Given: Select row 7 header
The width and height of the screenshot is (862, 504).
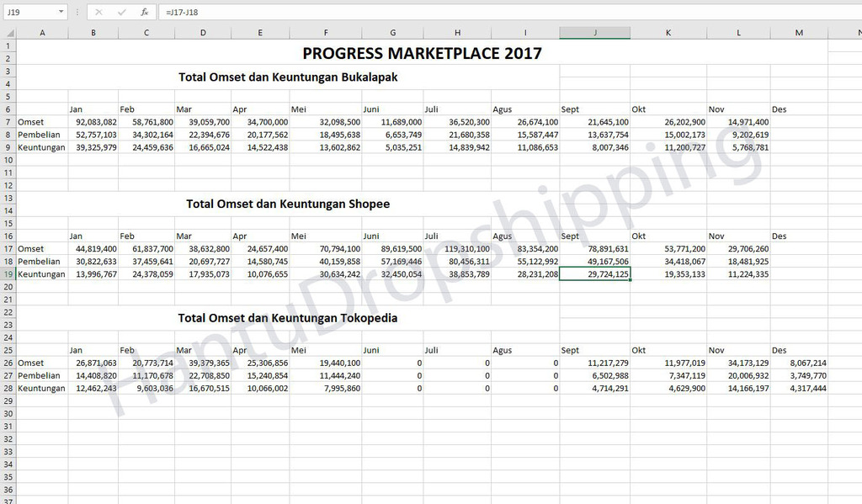Looking at the screenshot, I should pos(8,122).
